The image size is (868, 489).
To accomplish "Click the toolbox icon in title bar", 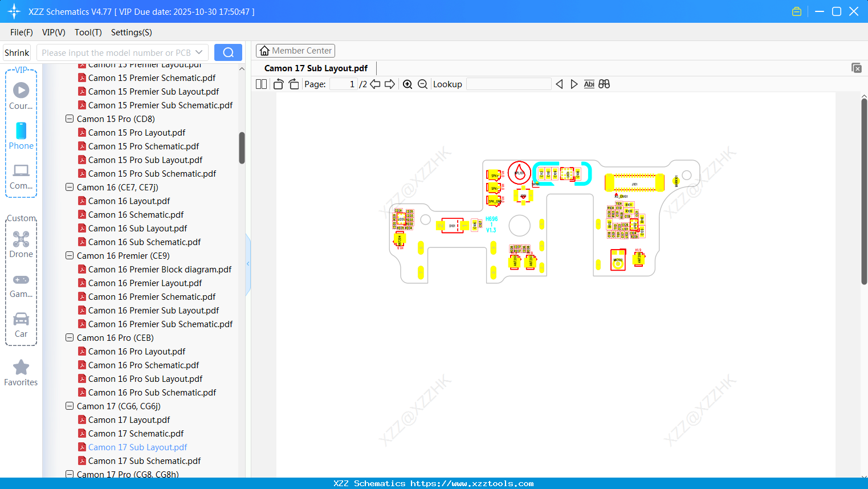I will 797,11.
